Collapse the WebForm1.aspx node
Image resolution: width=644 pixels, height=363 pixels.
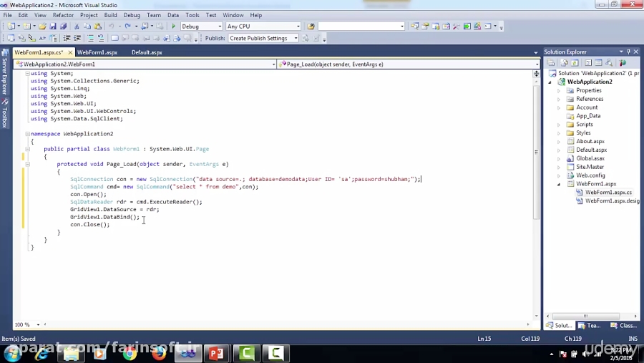[x=559, y=184]
